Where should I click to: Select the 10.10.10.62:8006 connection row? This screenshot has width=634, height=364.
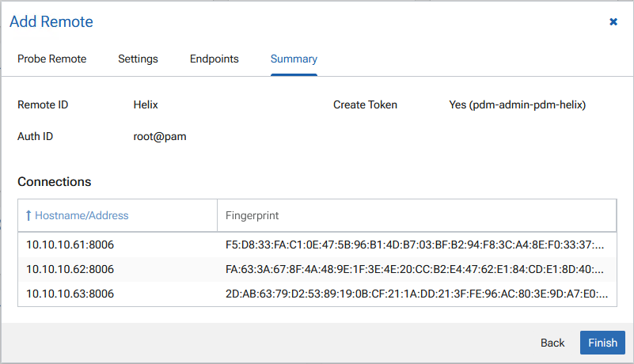[70, 270]
